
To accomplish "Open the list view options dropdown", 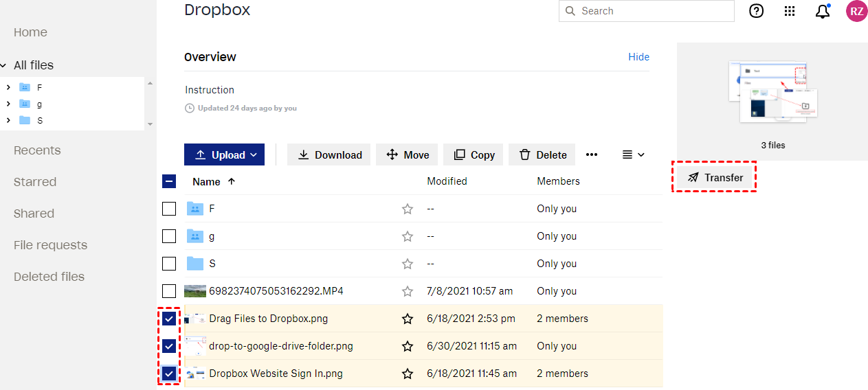I will 633,154.
